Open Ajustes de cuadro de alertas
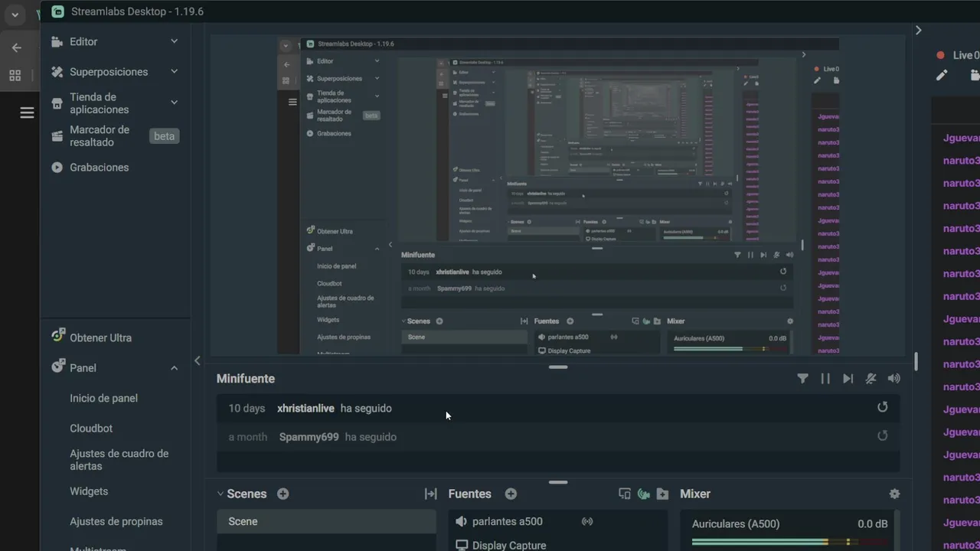 [119, 460]
